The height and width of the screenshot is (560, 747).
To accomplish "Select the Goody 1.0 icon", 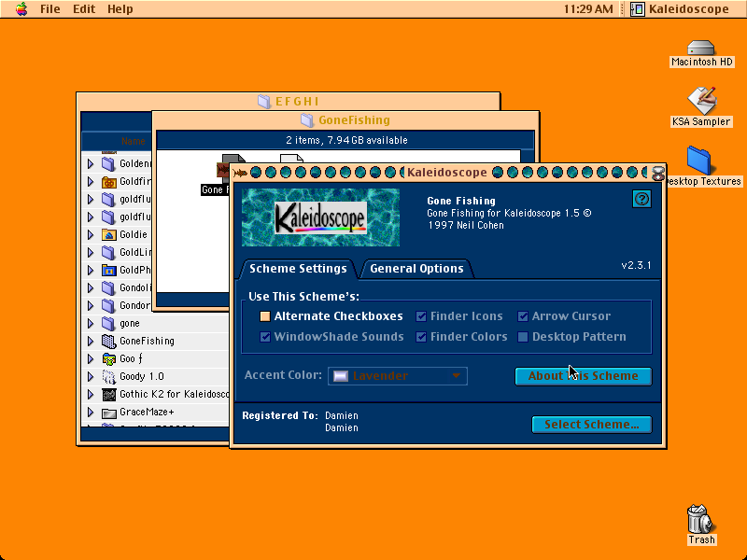I will pyautogui.click(x=108, y=377).
